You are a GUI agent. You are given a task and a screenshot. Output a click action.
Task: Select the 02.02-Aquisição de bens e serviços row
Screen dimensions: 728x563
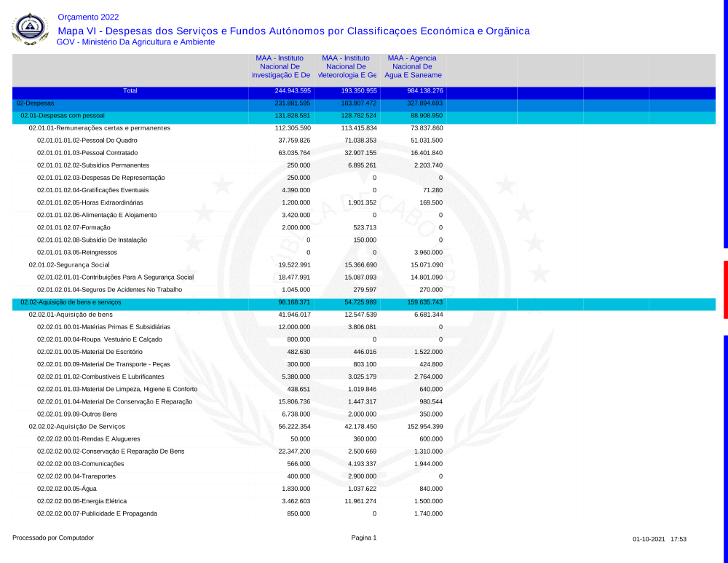pos(71,302)
